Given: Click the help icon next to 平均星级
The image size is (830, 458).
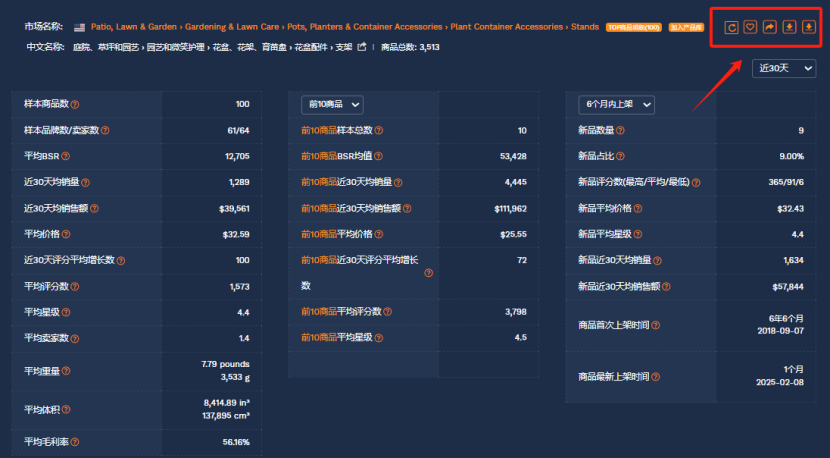Looking at the screenshot, I should [x=66, y=311].
